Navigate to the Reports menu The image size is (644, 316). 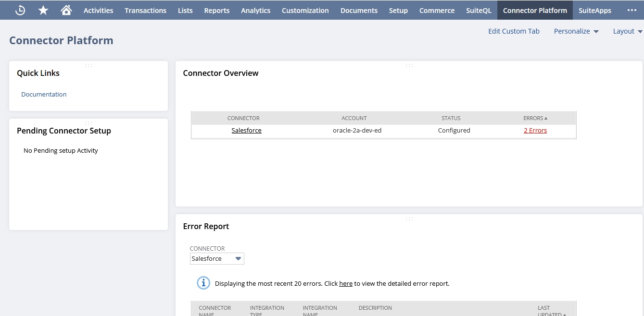[x=216, y=10]
